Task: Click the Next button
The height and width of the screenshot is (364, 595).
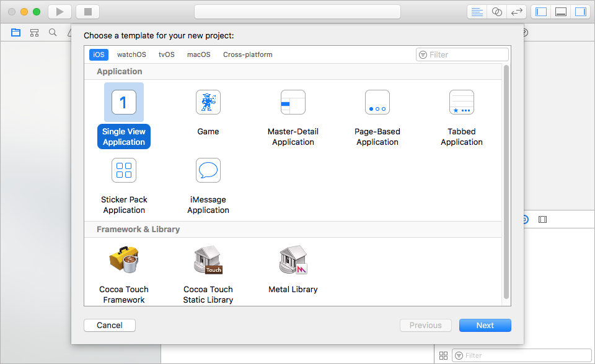Action: tap(485, 326)
